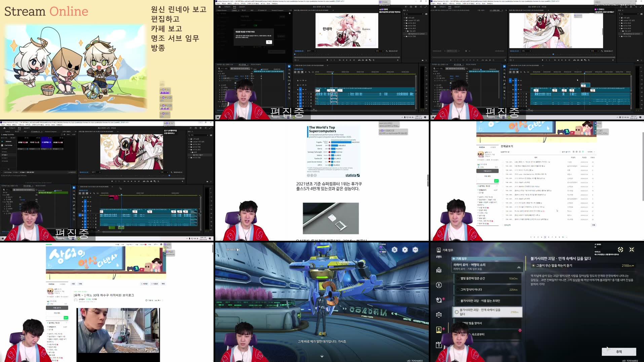Collapse the 라하이 로이 quest group chevron

tap(519, 267)
